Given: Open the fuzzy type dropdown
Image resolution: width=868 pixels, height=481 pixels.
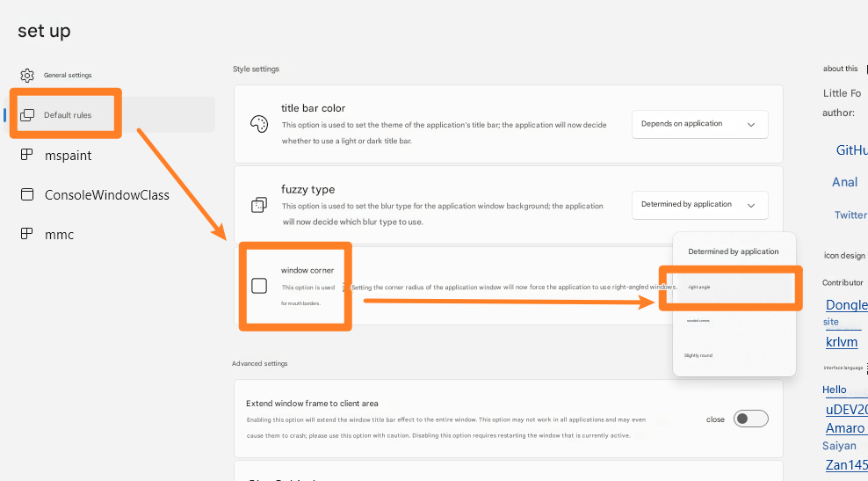Looking at the screenshot, I should (699, 205).
